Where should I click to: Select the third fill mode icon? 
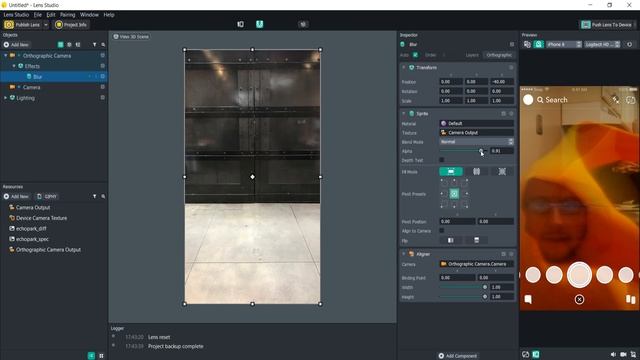click(x=502, y=171)
